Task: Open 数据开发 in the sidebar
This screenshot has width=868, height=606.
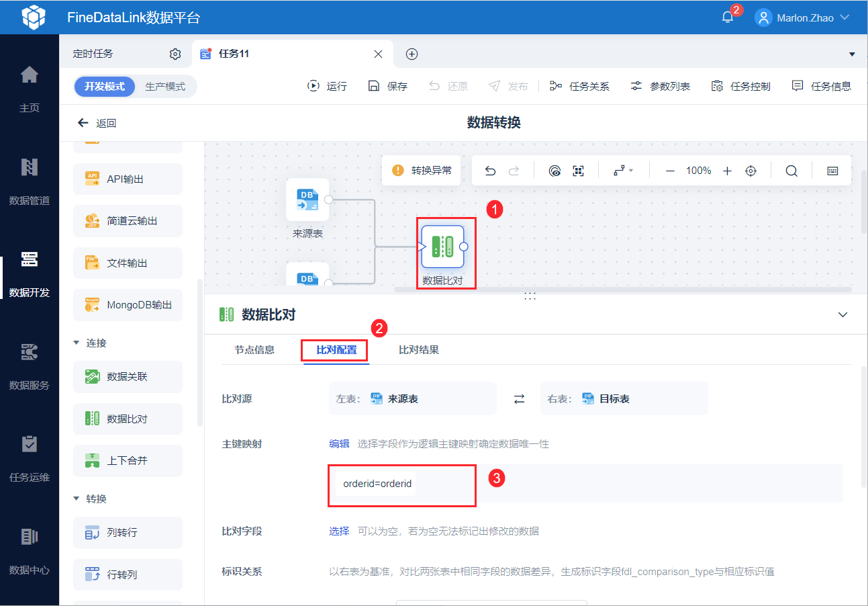Action: click(30, 274)
